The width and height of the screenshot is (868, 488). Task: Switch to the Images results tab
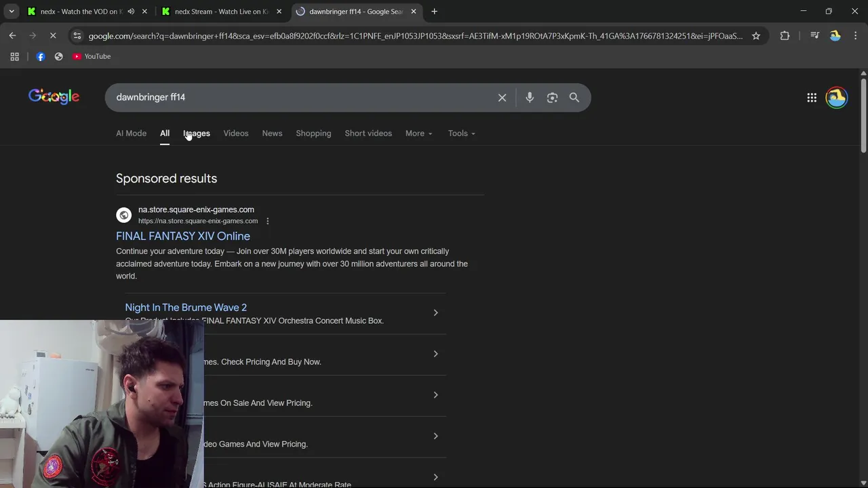click(x=197, y=134)
